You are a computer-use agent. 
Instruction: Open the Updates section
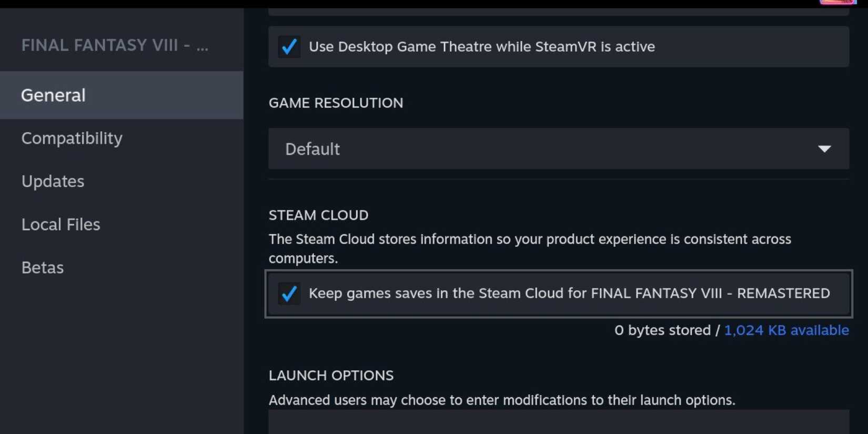coord(53,181)
